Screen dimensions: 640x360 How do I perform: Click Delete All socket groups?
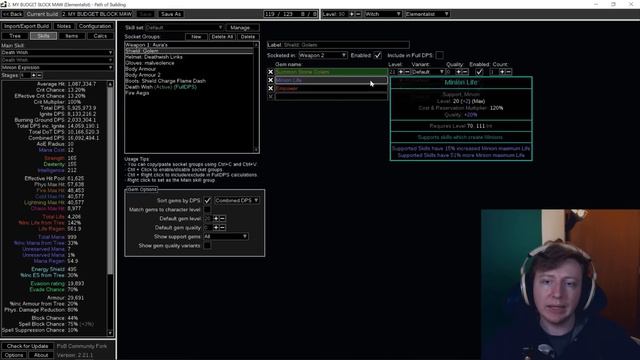point(222,37)
